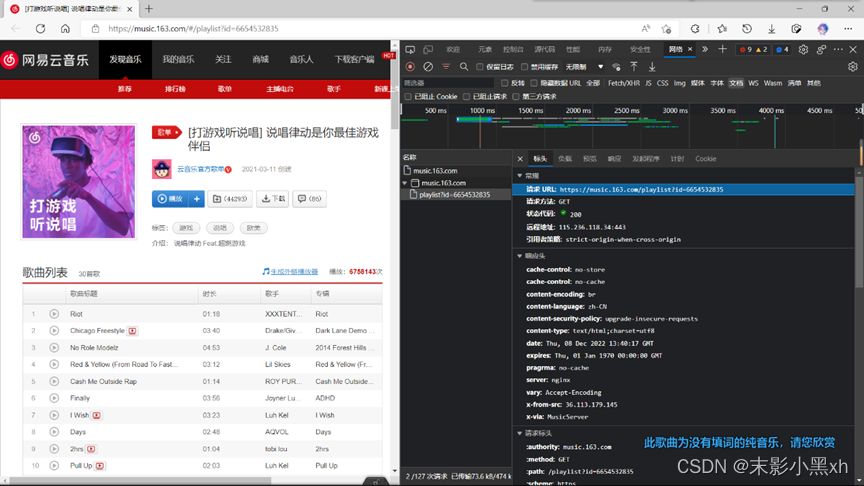Toggle 隐藏数据 URL checkbox
Screen dimensions: 864x486
coord(534,83)
